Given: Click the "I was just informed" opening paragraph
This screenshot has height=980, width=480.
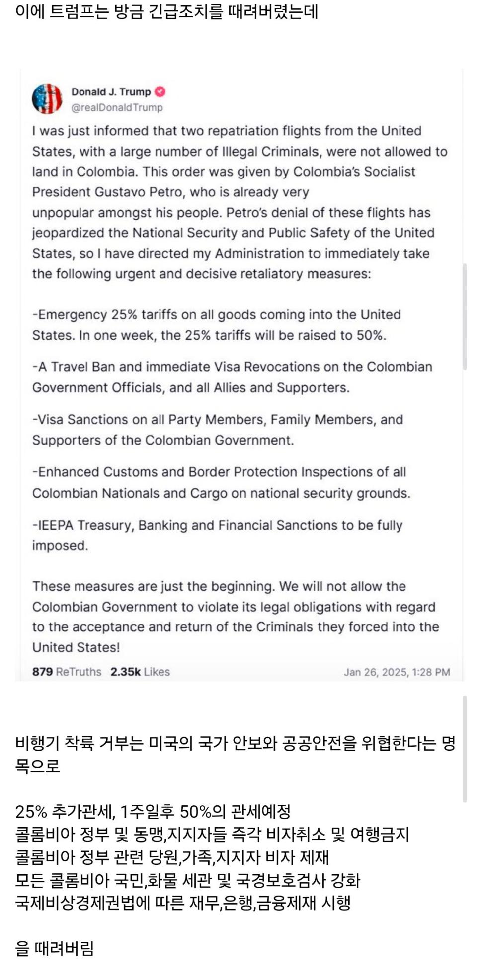Looking at the screenshot, I should tap(240, 202).
